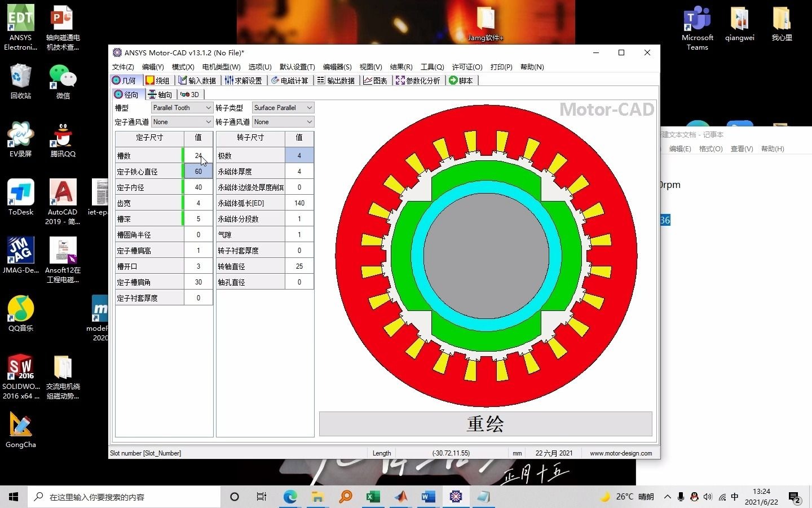Open the Ansoft12在工程电磁 desktop file
Screen dimensions: 812x508
63,260
